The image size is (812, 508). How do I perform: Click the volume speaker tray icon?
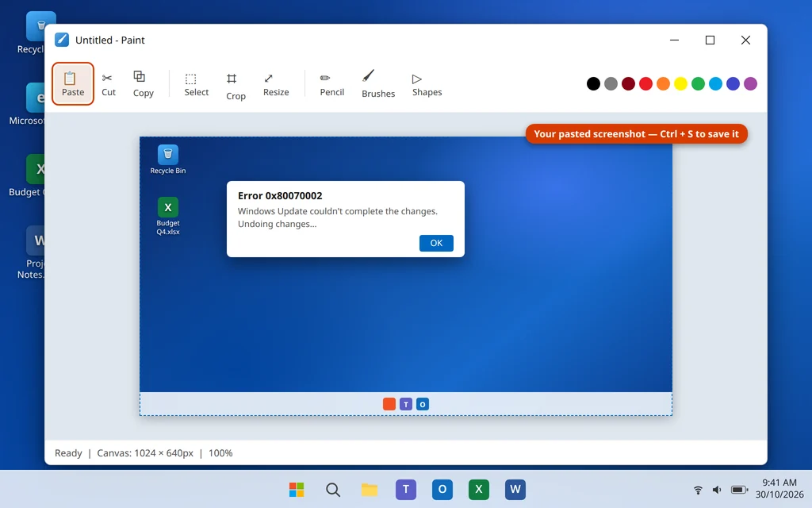tap(717, 490)
